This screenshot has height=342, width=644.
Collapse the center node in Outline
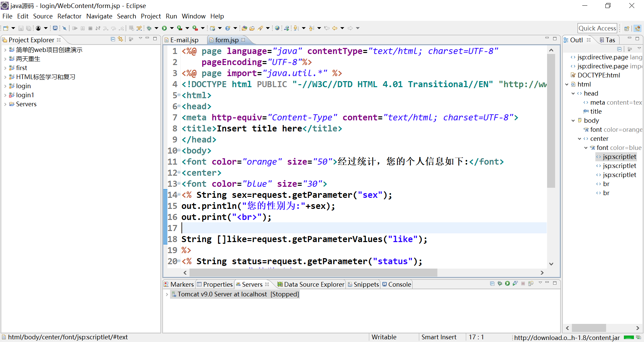(580, 139)
